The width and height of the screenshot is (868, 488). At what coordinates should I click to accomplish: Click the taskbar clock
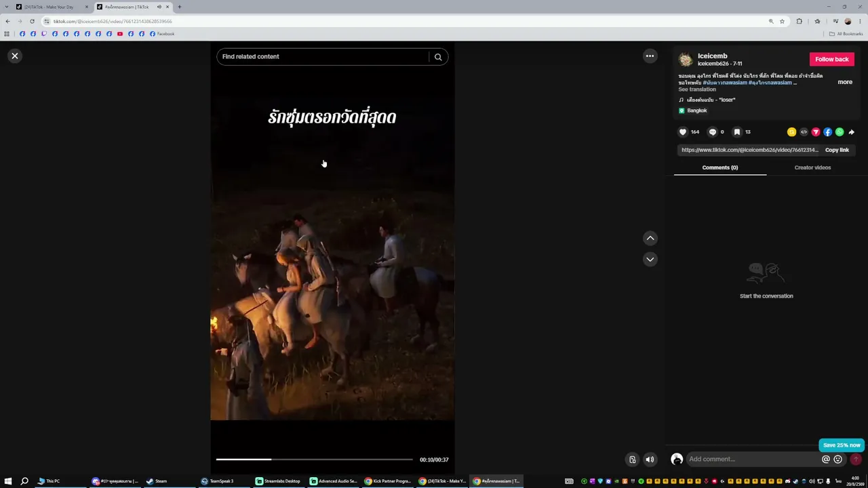click(854, 481)
